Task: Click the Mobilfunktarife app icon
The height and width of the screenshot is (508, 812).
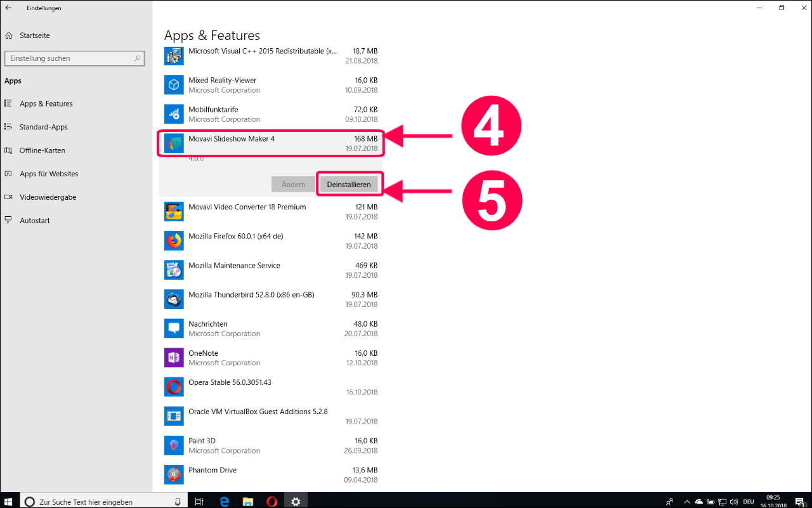Action: [x=174, y=114]
